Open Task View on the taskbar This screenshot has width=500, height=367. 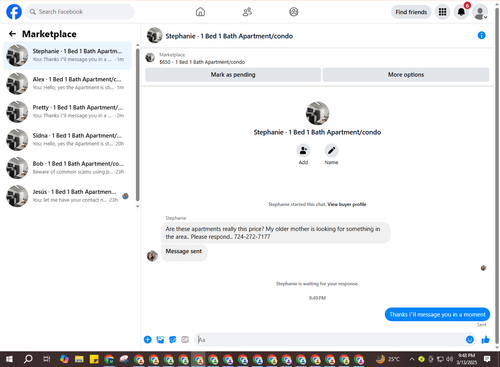pyautogui.click(x=47, y=359)
